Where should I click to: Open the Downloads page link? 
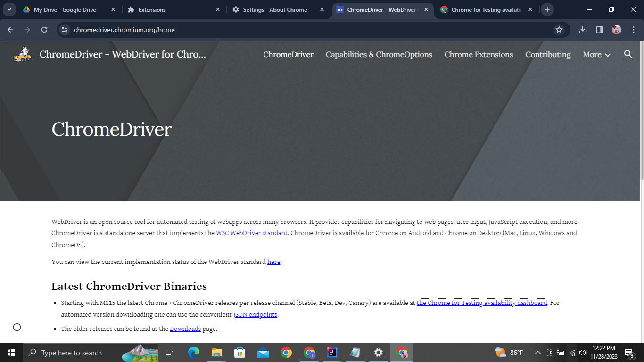coord(185,329)
